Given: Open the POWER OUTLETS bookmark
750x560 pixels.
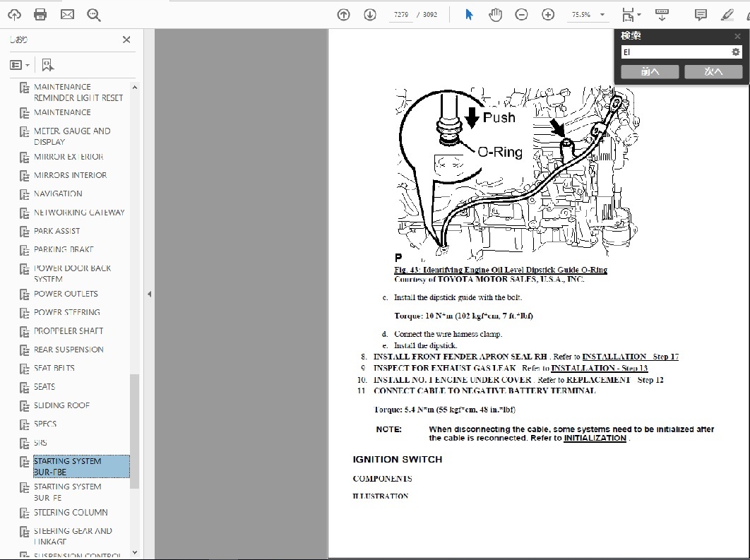Looking at the screenshot, I should click(x=66, y=294).
